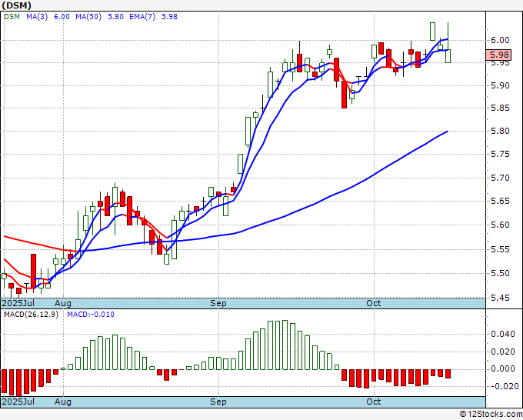Screen dimensions: 523x420
Task: Click the MACD(26,12,9) indicator label
Action: pos(31,315)
